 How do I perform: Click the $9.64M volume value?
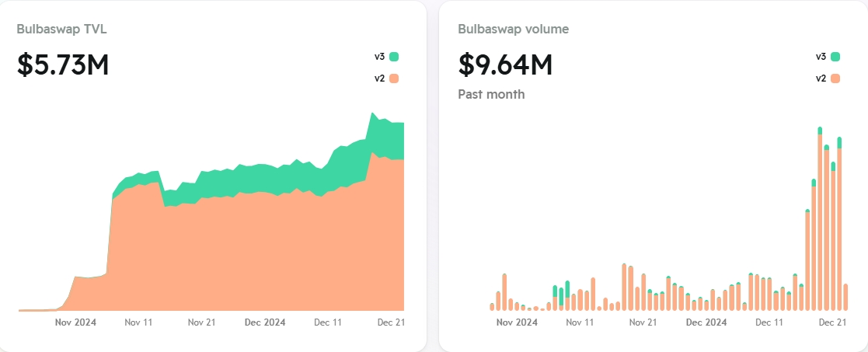click(505, 64)
